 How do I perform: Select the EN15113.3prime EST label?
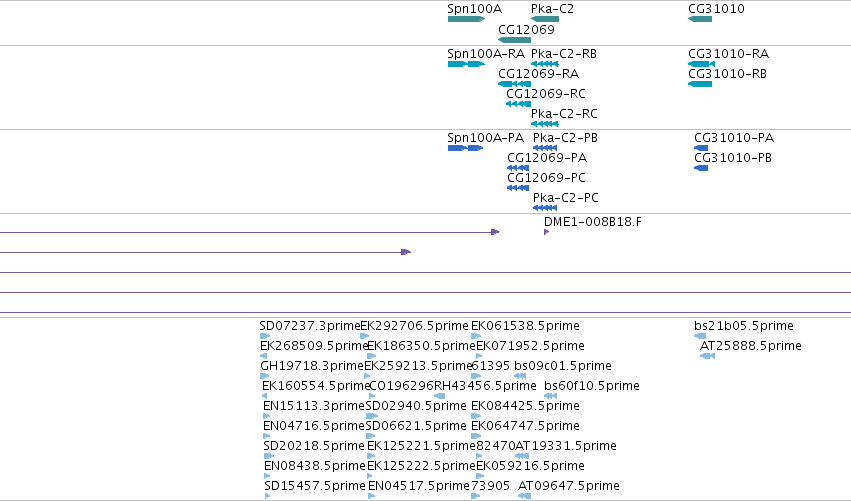314,406
